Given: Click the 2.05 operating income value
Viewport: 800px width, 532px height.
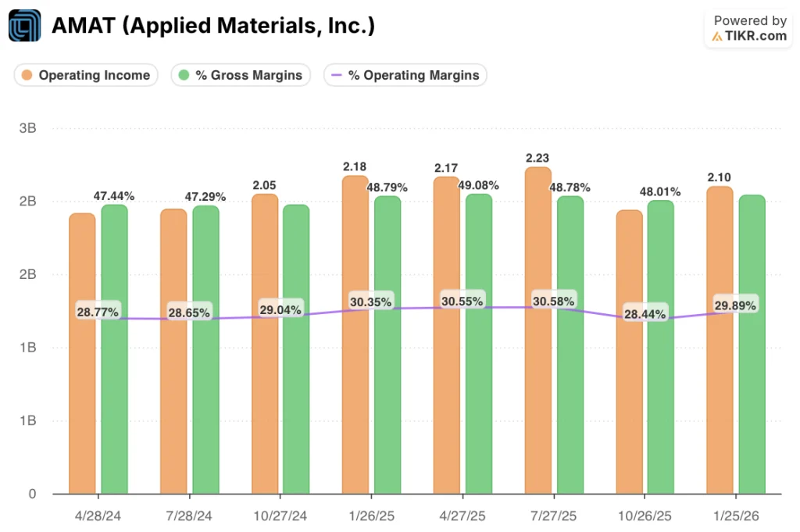Looking at the screenshot, I should [264, 185].
